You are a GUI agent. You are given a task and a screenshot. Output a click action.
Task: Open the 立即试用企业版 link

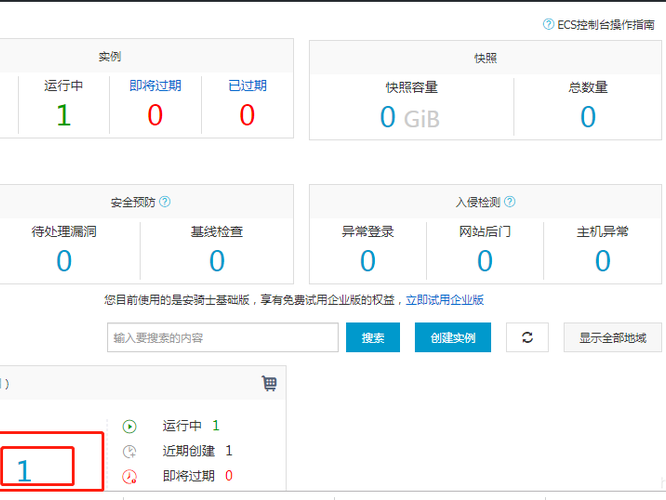click(x=445, y=300)
